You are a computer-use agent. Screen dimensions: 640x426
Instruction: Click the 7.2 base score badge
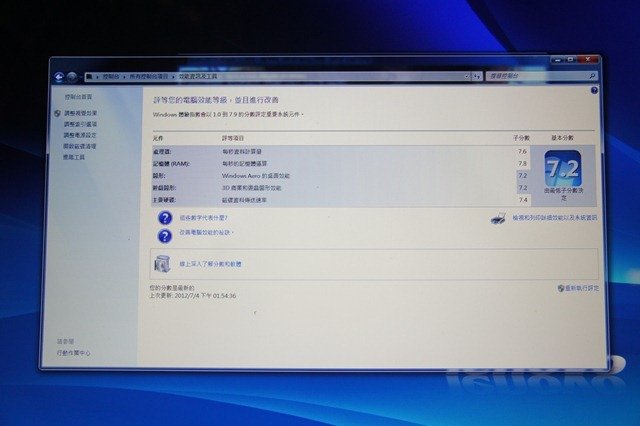coord(563,168)
